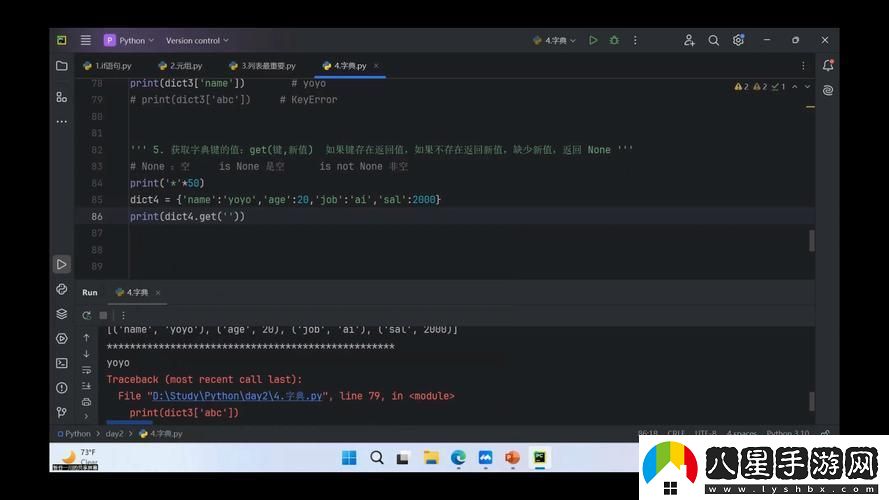Open the Terminal tool window
Screen dimensions: 889x500
pyautogui.click(x=62, y=363)
